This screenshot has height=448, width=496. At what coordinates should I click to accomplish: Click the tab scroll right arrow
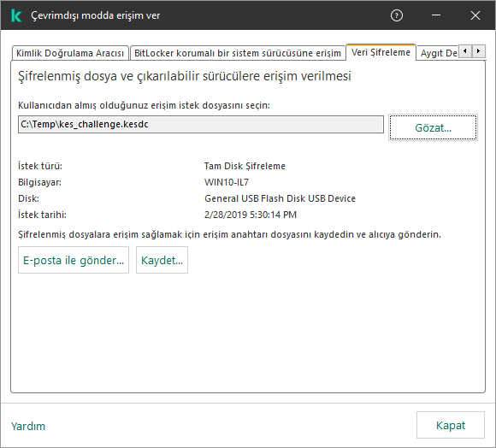pyautogui.click(x=479, y=51)
